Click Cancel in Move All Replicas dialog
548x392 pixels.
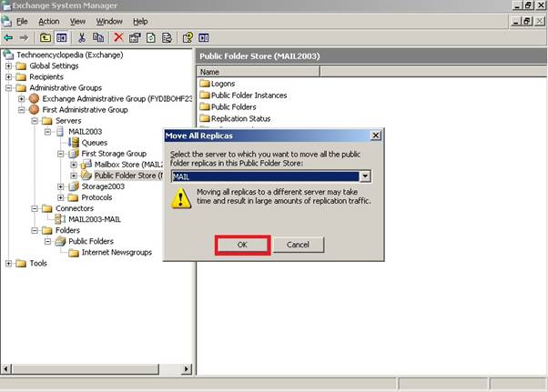coord(298,245)
